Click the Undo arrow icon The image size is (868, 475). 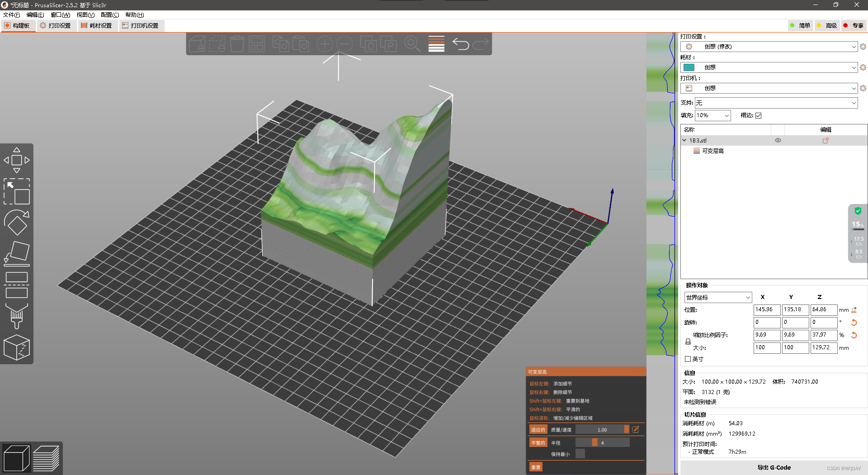(x=461, y=44)
